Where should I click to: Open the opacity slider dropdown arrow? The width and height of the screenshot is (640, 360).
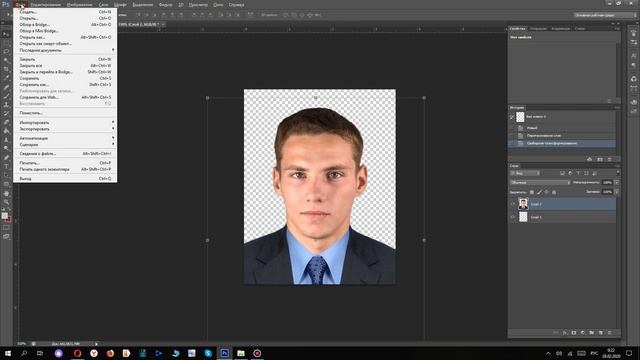point(617,182)
